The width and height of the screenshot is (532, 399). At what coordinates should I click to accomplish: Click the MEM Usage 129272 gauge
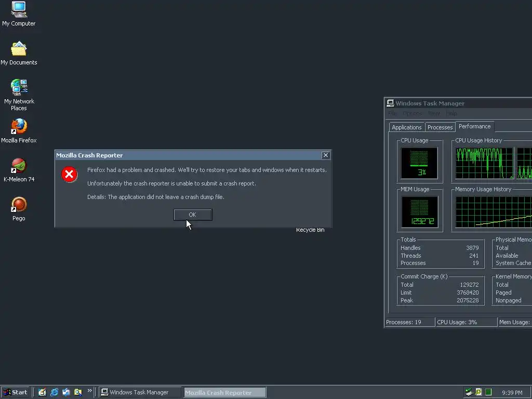(x=419, y=212)
